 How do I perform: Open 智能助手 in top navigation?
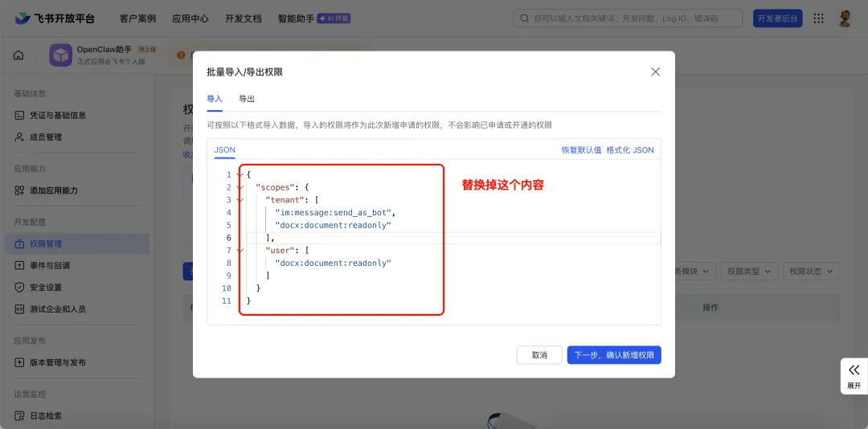296,18
